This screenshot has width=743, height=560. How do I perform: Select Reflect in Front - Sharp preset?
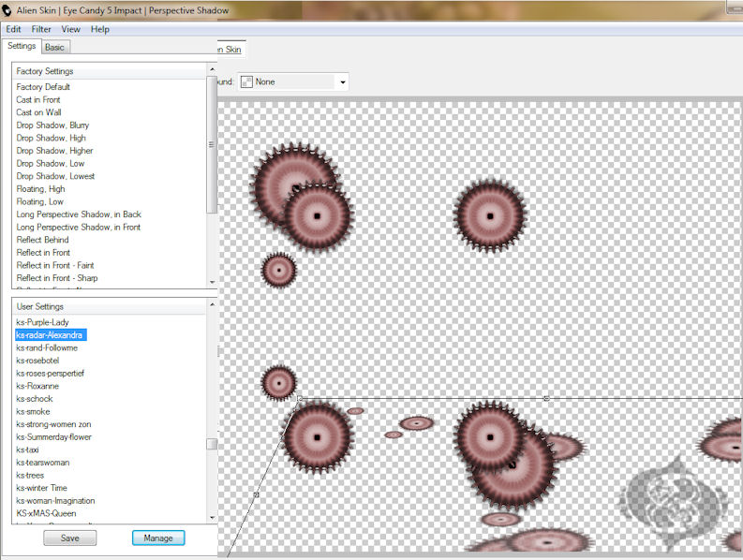[57, 278]
